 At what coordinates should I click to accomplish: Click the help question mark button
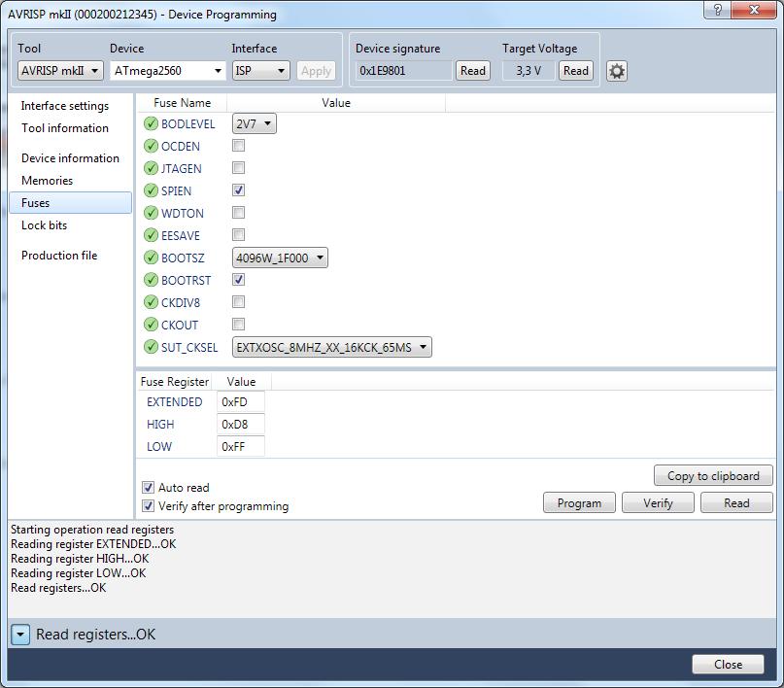coord(718,10)
